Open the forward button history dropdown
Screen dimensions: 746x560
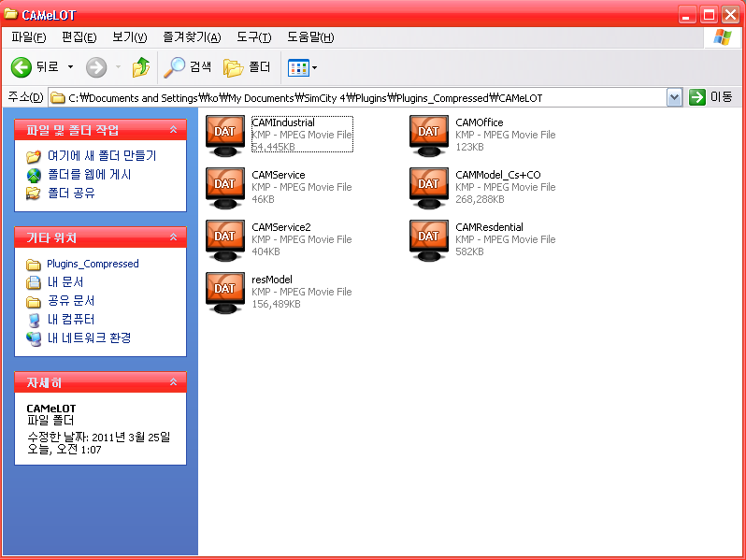118,67
